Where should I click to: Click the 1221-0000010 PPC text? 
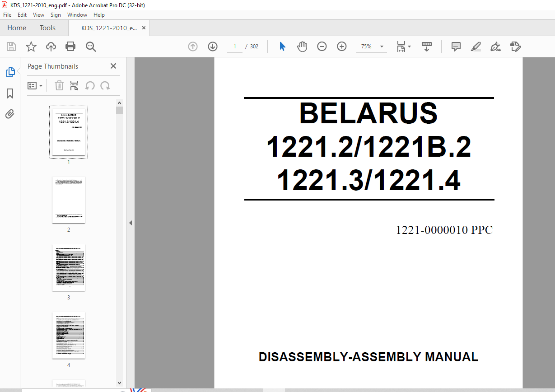tap(444, 230)
